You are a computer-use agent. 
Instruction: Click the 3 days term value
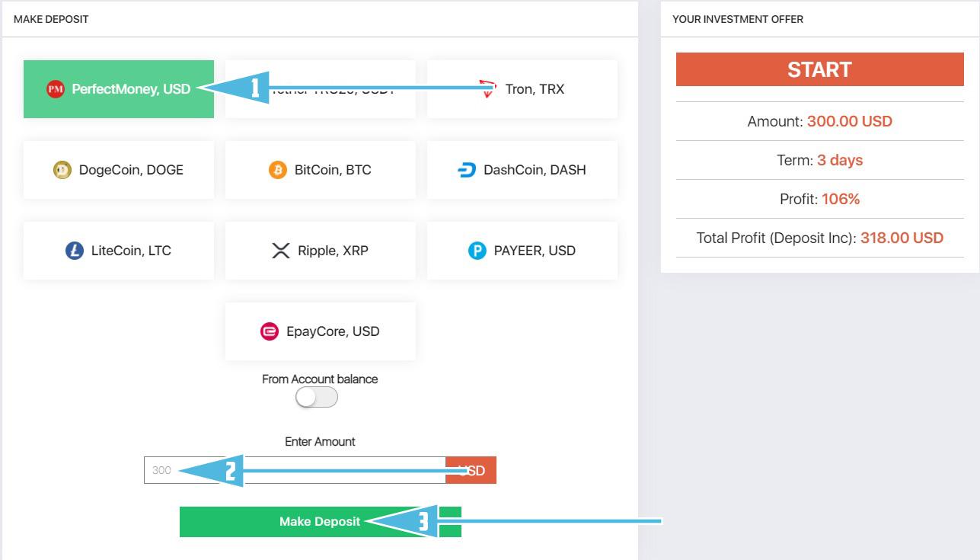(840, 160)
